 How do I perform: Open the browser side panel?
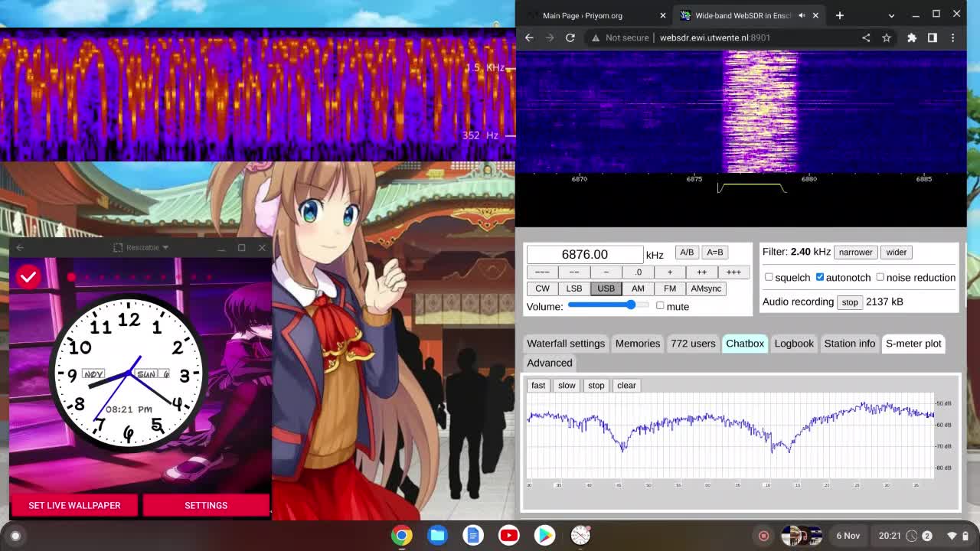pyautogui.click(x=933, y=37)
